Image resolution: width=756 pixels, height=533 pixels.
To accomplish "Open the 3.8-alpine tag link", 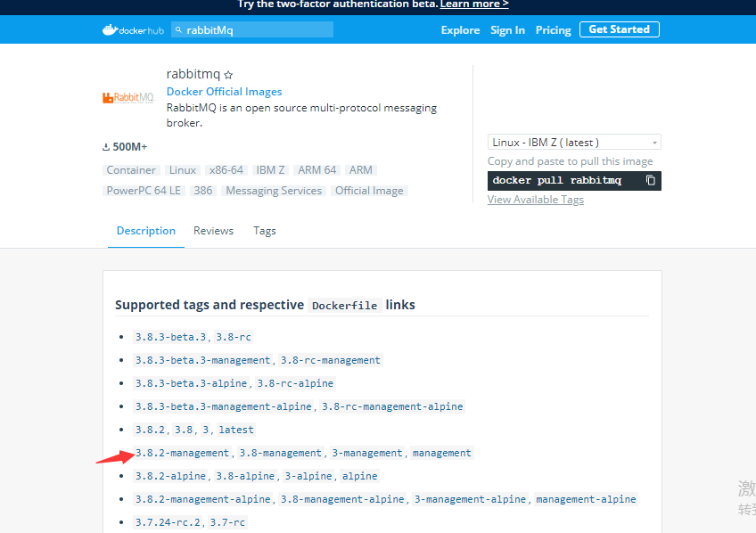I will 245,476.
